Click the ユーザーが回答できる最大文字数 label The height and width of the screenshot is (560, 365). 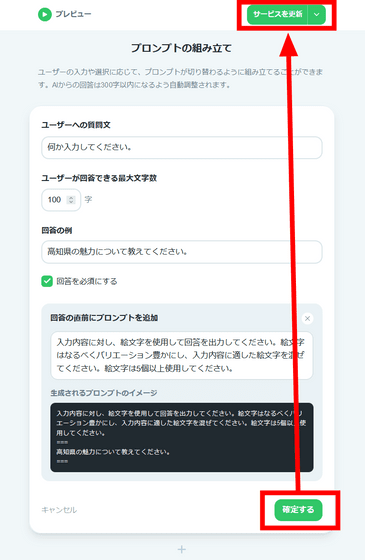[99, 178]
